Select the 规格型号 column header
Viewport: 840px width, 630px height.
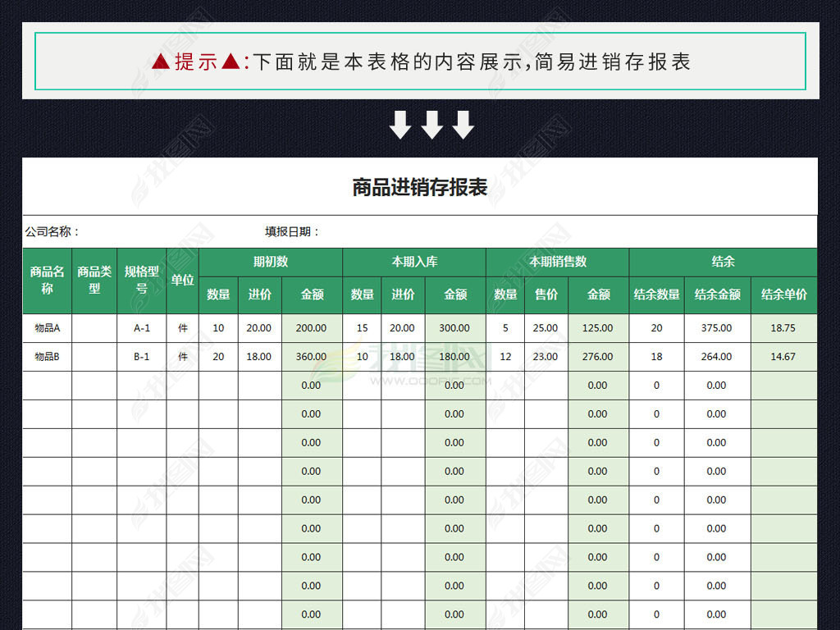pyautogui.click(x=141, y=281)
